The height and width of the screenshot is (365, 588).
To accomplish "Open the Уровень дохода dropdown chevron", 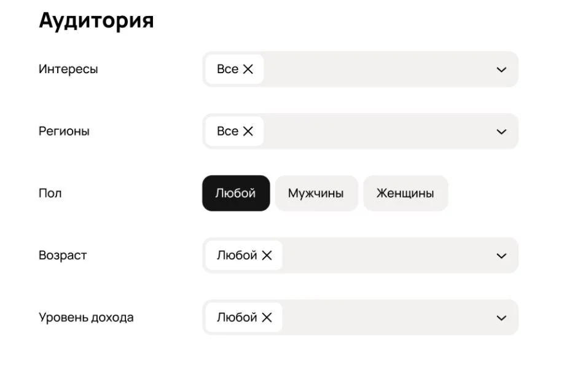I will point(501,317).
